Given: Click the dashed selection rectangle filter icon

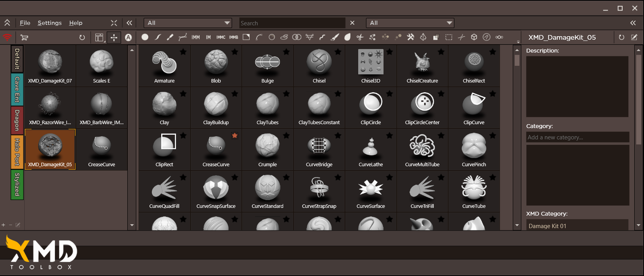Looking at the screenshot, I should pos(449,37).
